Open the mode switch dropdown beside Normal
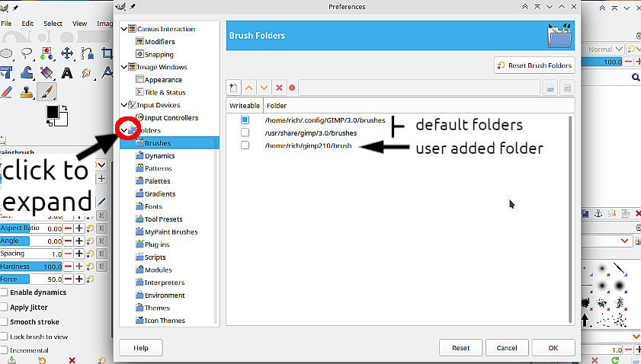 pos(633,49)
